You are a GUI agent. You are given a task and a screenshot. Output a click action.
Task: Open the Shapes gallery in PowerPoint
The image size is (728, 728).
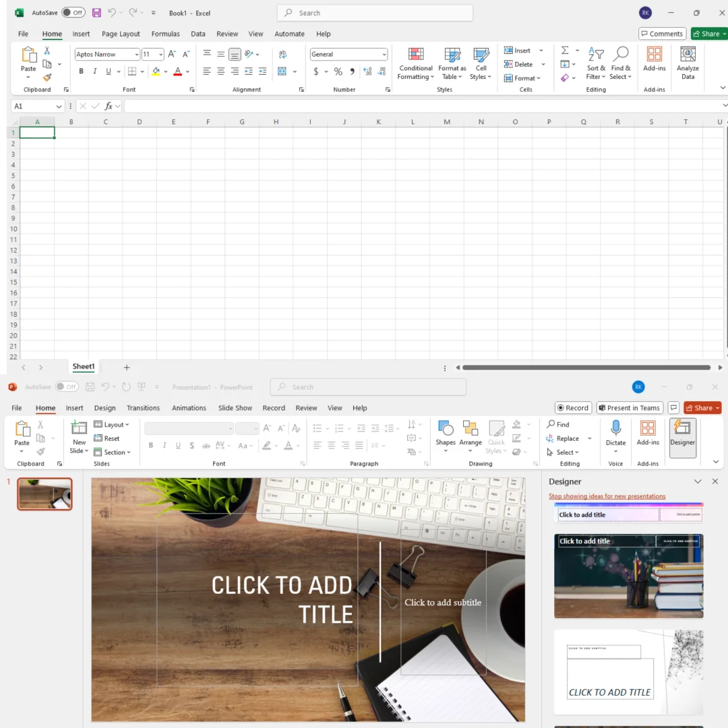tap(445, 429)
